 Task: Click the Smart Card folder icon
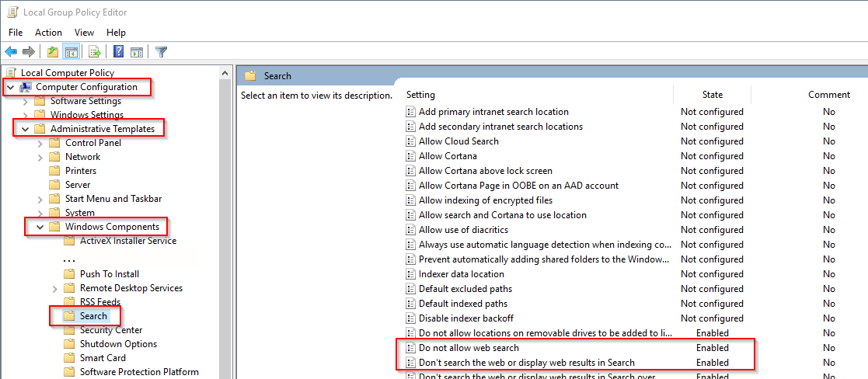click(68, 358)
